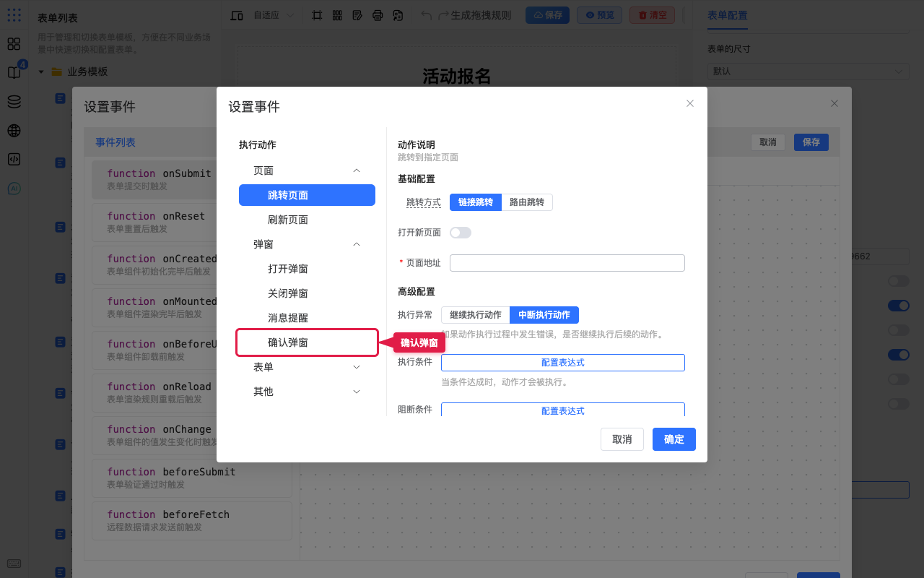
Task: Select the function beforeFetch event
Action: click(192, 520)
